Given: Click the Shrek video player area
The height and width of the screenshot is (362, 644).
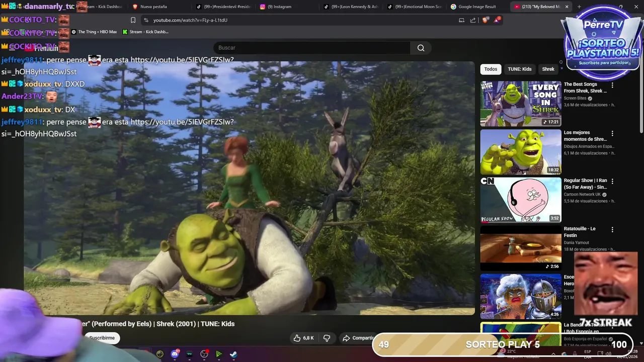Looking at the screenshot, I should pos(249,188).
